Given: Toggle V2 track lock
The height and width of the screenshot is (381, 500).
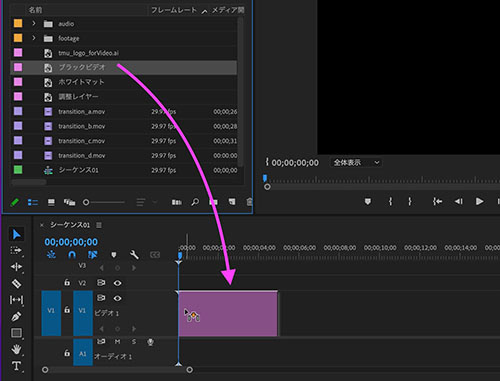Looking at the screenshot, I should (x=67, y=283).
